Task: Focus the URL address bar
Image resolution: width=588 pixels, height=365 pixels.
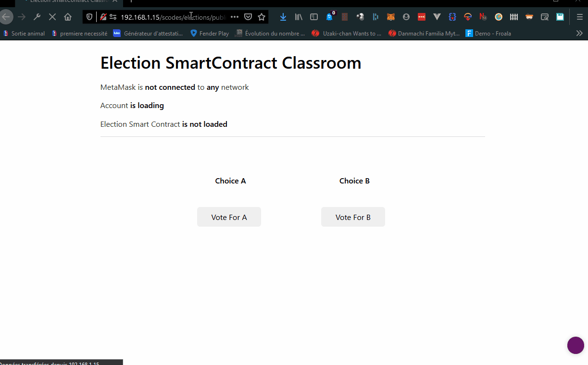Action: tap(173, 17)
